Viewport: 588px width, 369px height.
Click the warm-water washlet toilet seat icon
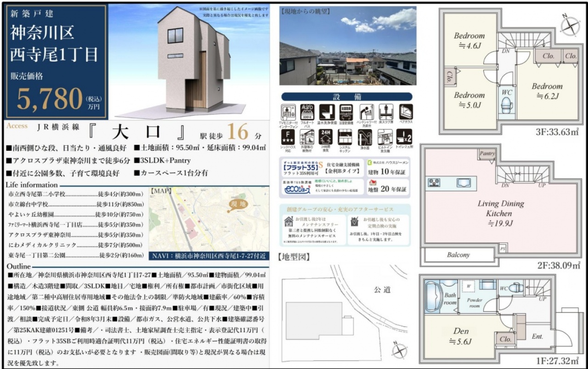[x=327, y=112]
